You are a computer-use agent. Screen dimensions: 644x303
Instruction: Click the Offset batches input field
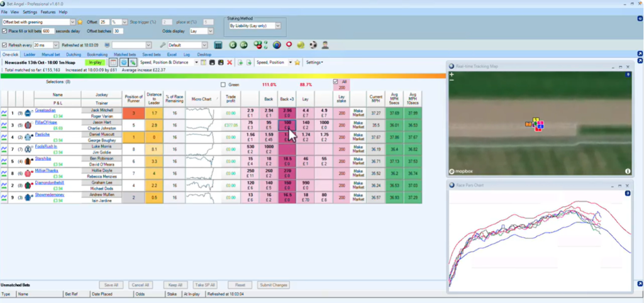pyautogui.click(x=118, y=31)
